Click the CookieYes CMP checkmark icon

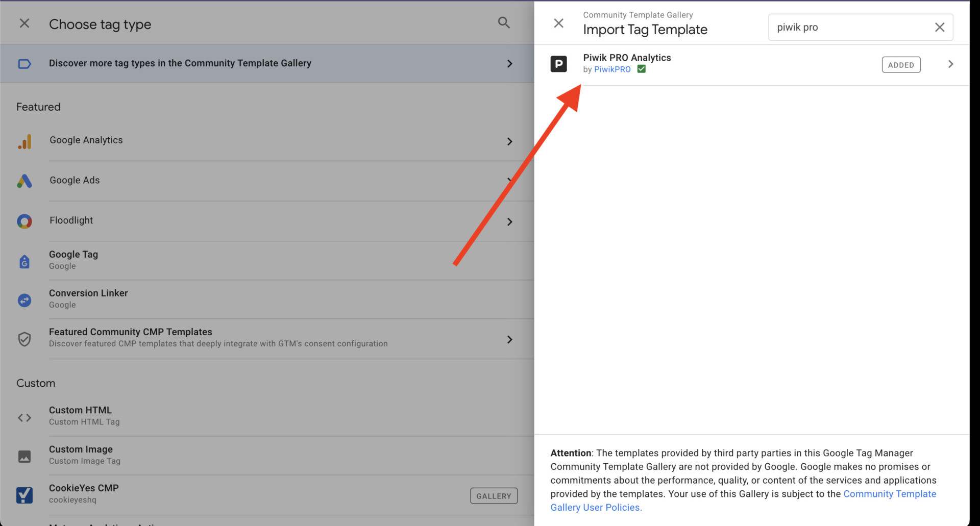(x=24, y=495)
